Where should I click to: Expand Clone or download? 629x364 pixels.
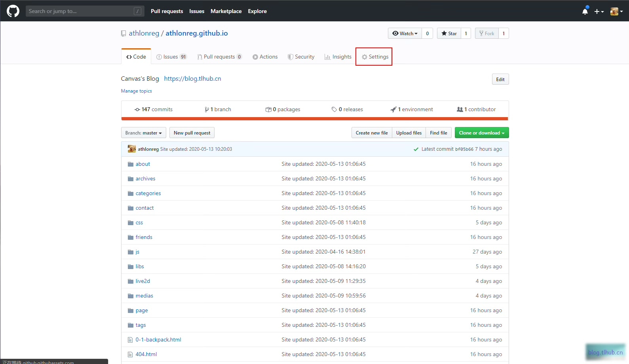point(482,133)
